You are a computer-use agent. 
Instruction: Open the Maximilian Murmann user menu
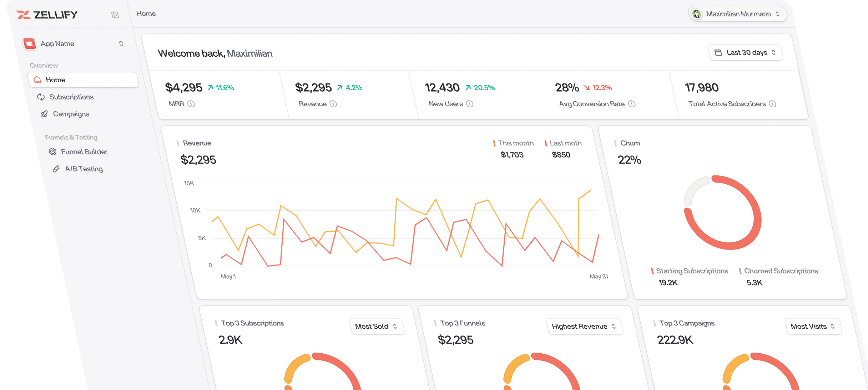(737, 14)
